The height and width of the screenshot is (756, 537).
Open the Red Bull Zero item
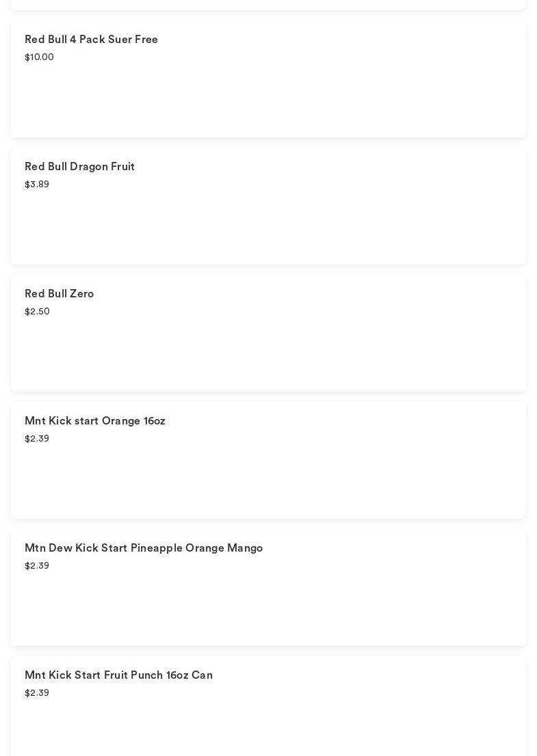59,294
